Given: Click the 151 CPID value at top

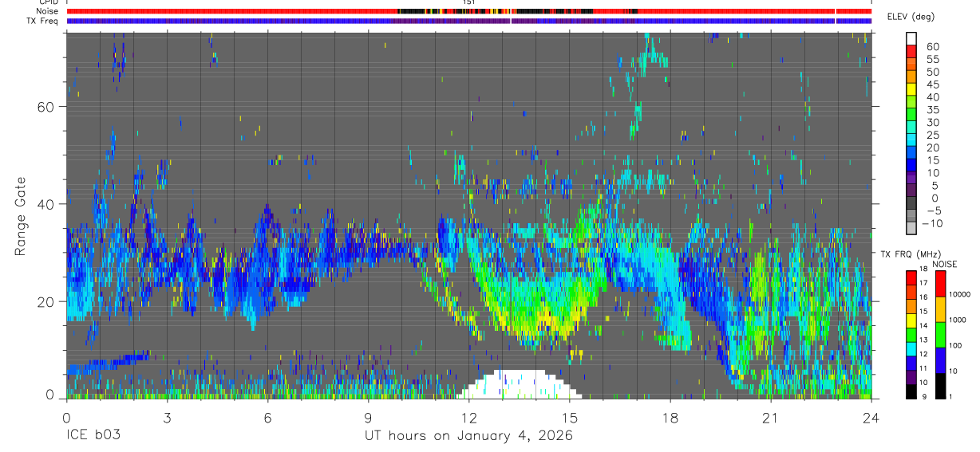Looking at the screenshot, I should (x=469, y=2).
